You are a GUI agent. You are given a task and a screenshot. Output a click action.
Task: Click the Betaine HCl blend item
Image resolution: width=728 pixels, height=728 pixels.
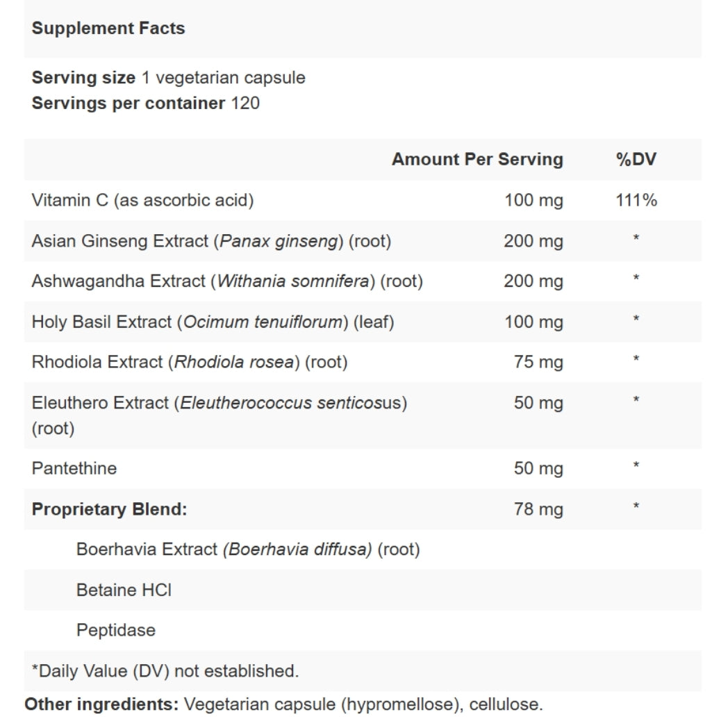click(x=124, y=590)
